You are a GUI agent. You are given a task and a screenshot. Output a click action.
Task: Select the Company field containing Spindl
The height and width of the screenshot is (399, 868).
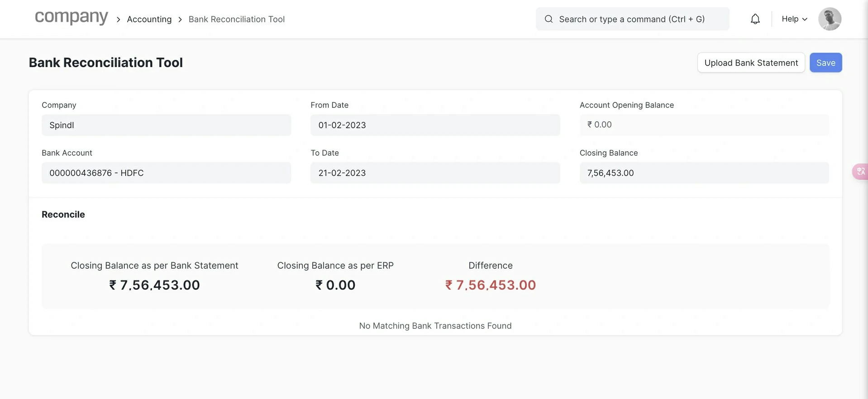pyautogui.click(x=166, y=125)
